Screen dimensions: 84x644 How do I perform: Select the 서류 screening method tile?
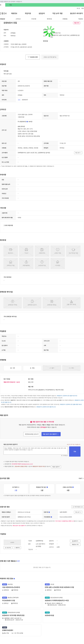coord(13,368)
